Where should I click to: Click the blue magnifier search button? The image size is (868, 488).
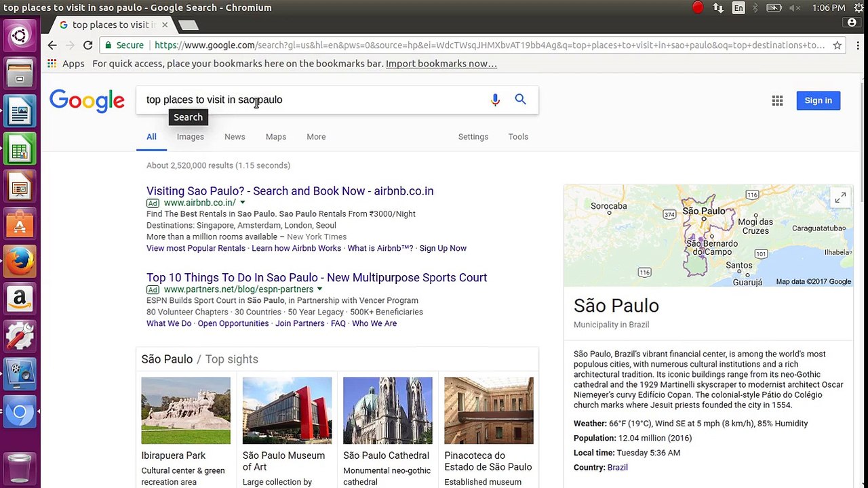(520, 100)
